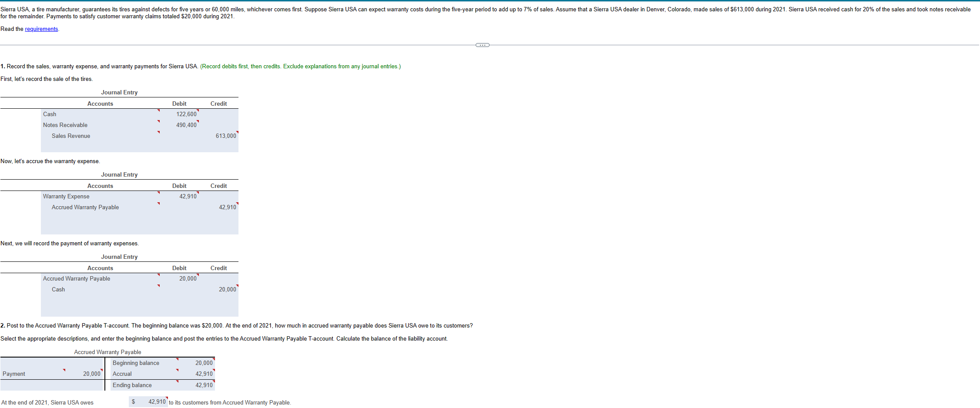The height and width of the screenshot is (408, 980).
Task: Click the line starting "Select the appropriate descriptions"
Action: (224, 338)
